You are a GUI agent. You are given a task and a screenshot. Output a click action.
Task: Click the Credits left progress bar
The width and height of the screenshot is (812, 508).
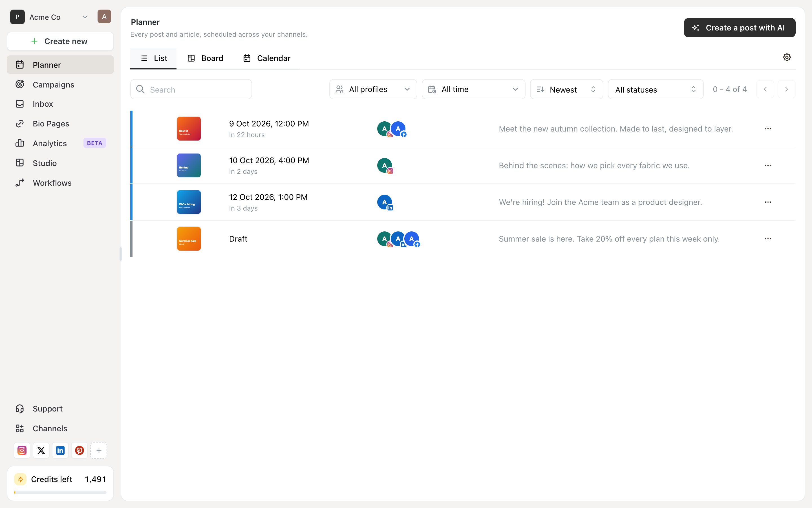coord(60,492)
